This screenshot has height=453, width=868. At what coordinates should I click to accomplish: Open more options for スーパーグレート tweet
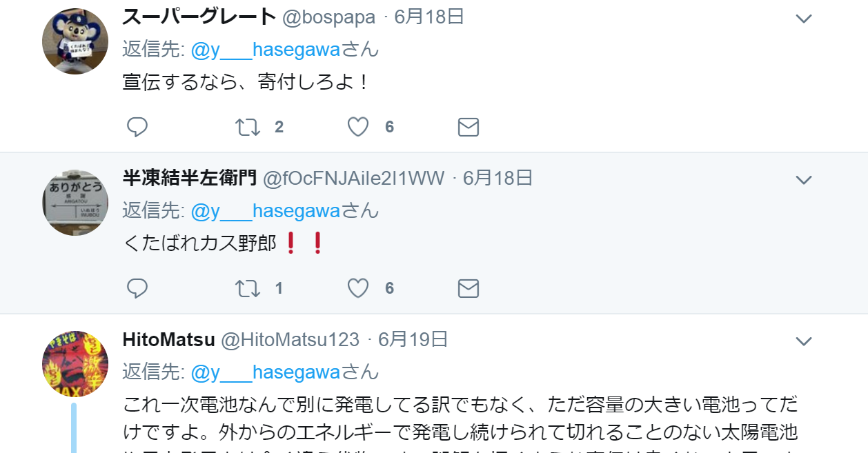(804, 19)
